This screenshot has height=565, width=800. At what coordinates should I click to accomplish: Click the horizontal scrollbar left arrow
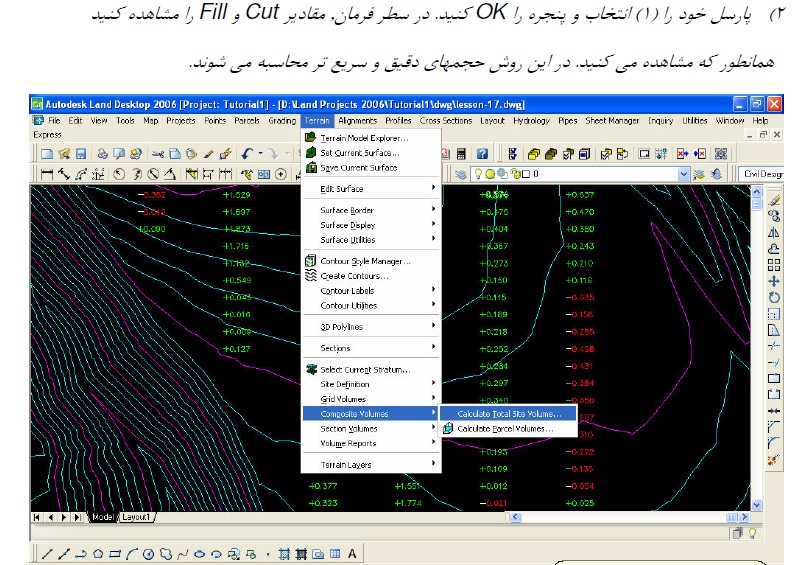[x=515, y=517]
